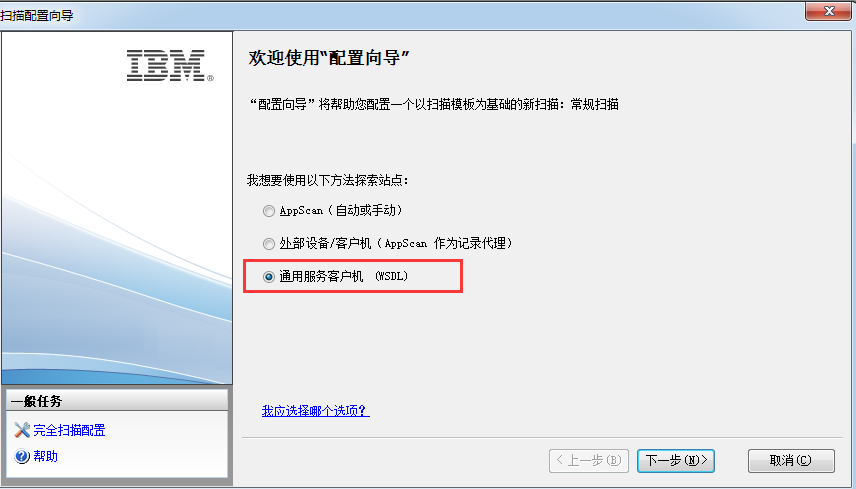The width and height of the screenshot is (856, 489).
Task: Select the 外部设备/客户机 radio option
Action: pyautogui.click(x=269, y=244)
